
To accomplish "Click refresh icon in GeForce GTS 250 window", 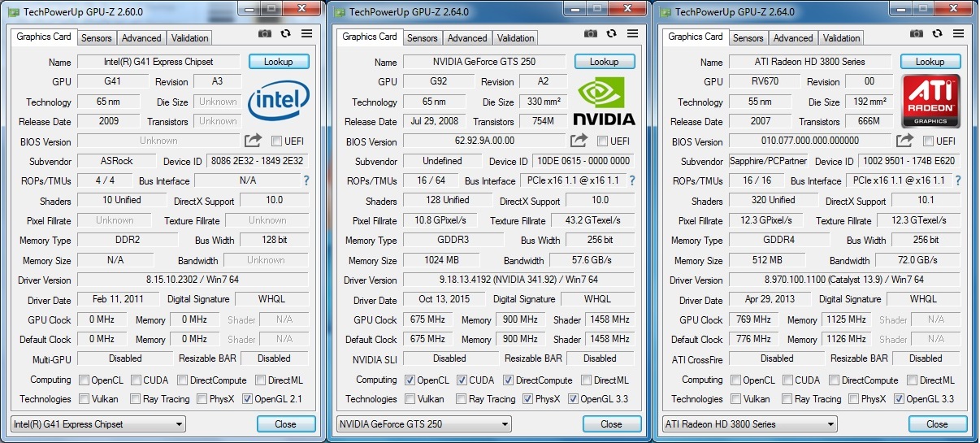I will tap(612, 33).
